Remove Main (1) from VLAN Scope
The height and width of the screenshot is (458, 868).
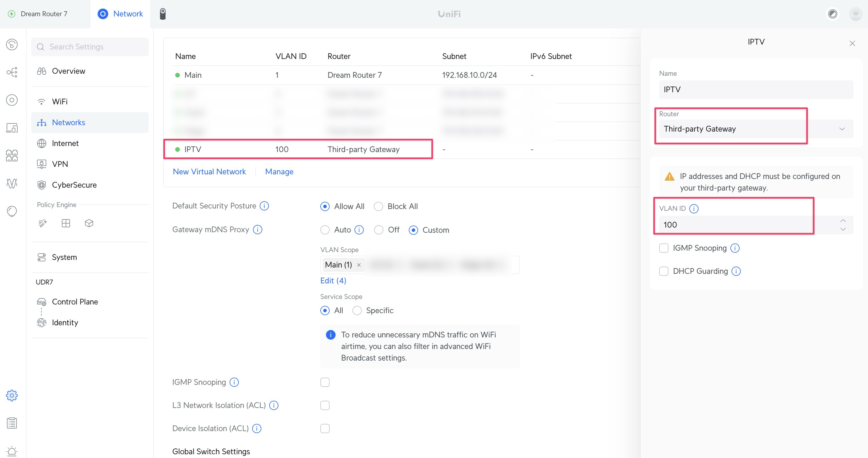pyautogui.click(x=359, y=265)
